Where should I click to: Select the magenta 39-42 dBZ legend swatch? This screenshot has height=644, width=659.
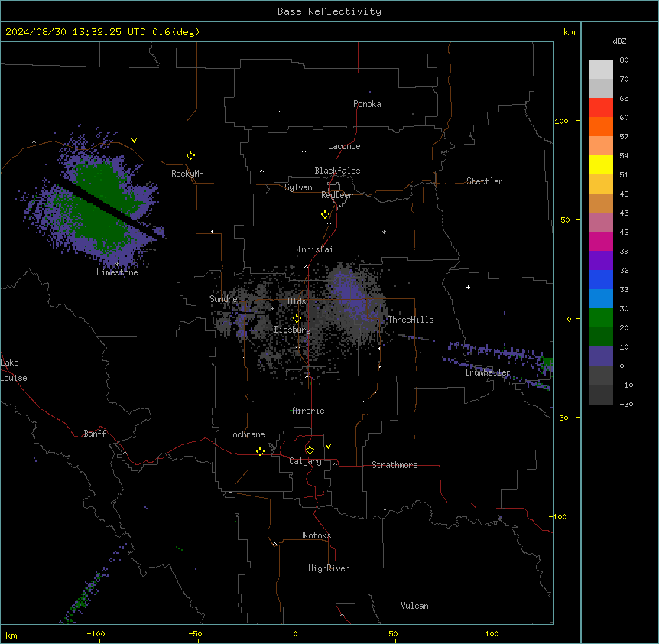601,241
